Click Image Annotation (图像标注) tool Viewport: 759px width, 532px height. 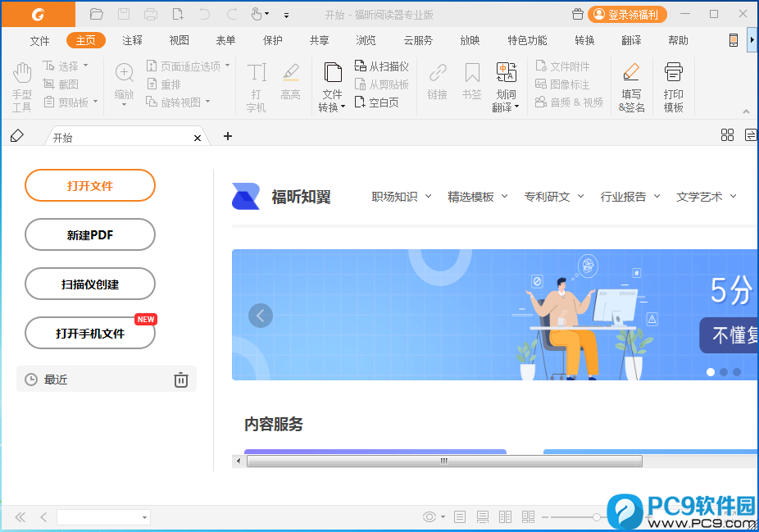pos(562,84)
